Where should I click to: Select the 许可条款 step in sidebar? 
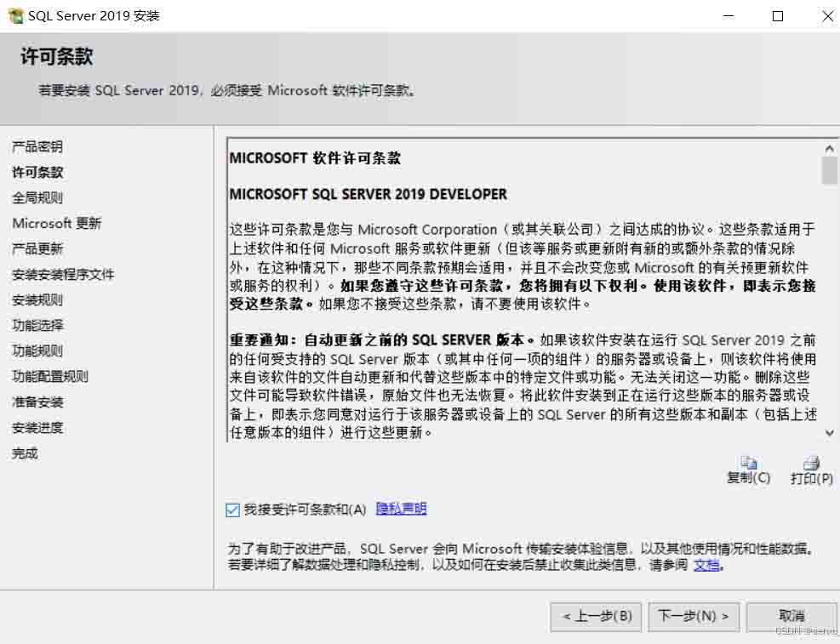click(x=37, y=173)
